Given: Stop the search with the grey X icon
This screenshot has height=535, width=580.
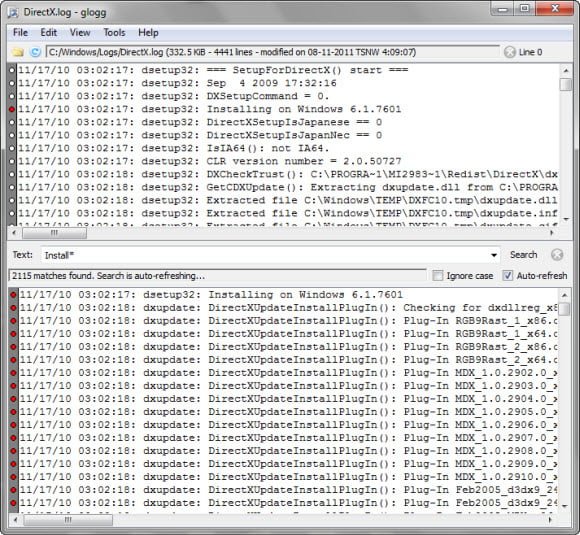Looking at the screenshot, I should click(557, 255).
